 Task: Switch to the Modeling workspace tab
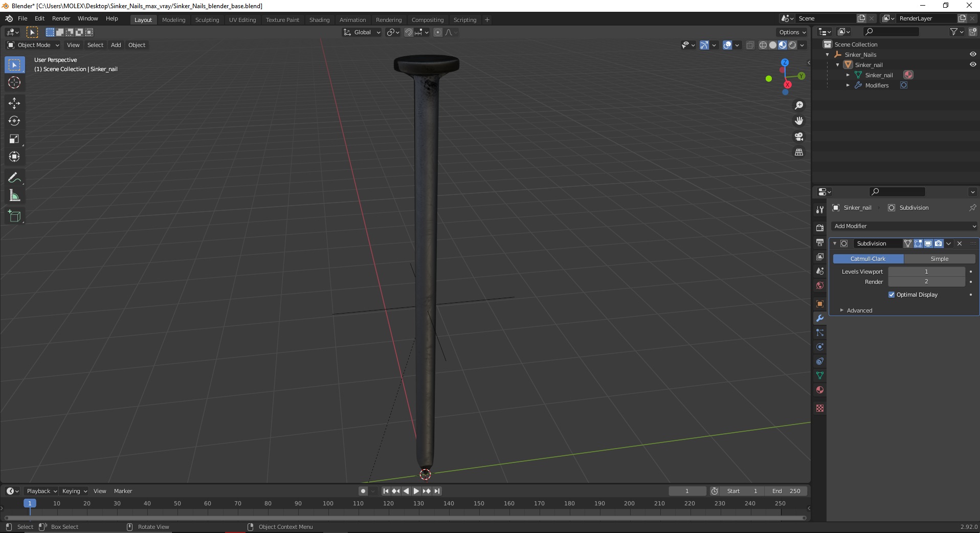pos(173,20)
